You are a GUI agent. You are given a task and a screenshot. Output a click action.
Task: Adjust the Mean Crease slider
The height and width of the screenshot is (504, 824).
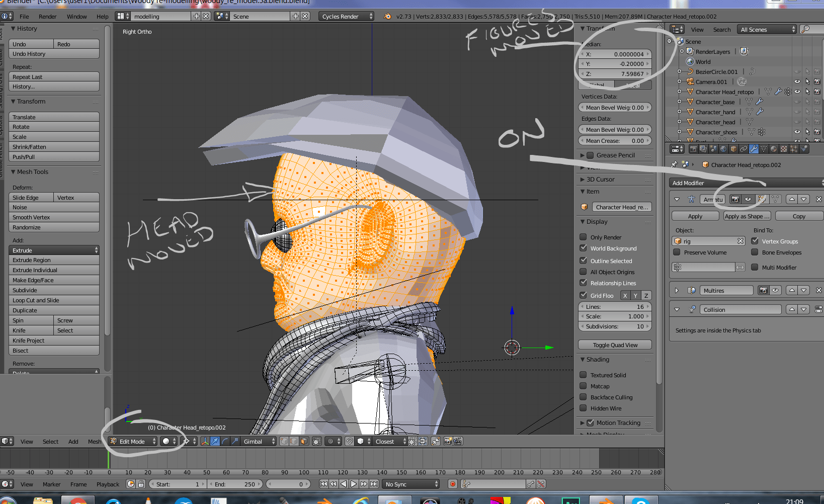coord(615,140)
